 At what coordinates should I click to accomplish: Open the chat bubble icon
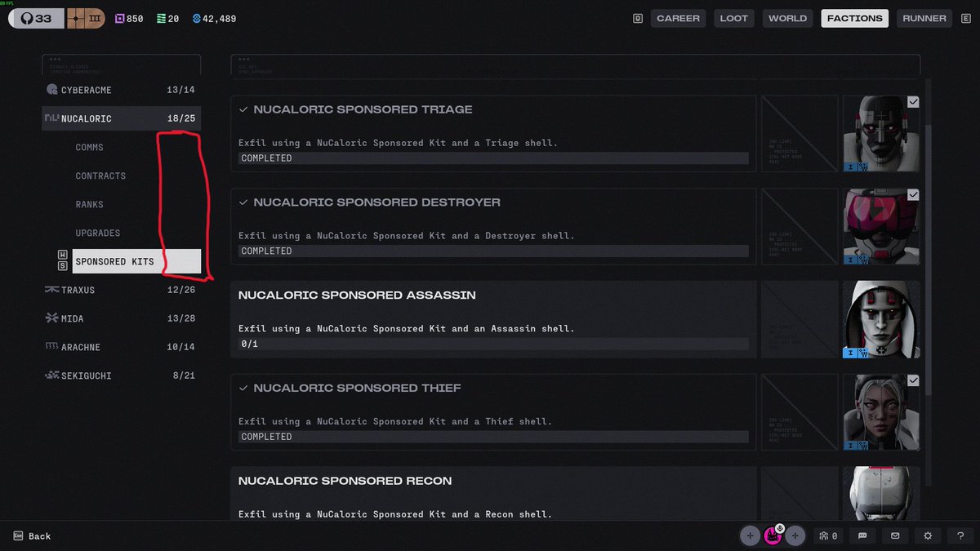(x=862, y=535)
